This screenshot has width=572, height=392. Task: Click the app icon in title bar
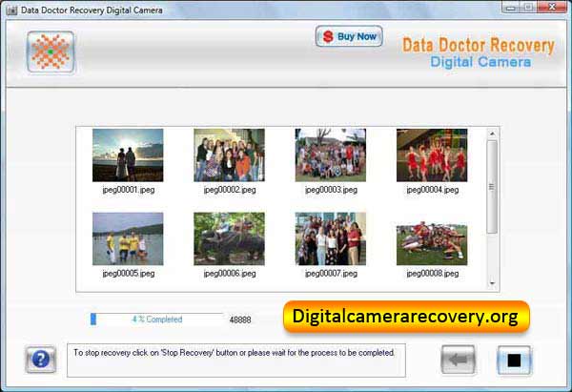tap(11, 10)
